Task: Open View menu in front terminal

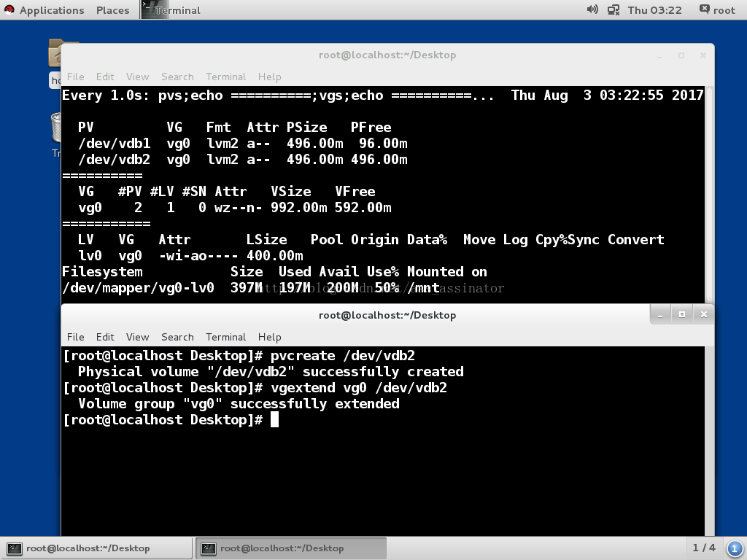Action: click(x=137, y=337)
